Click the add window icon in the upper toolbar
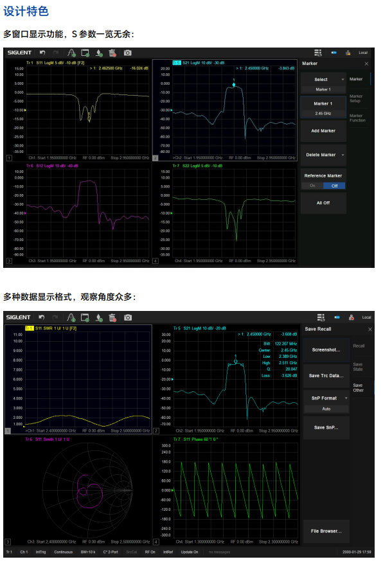This screenshot has width=392, height=566. tap(85, 53)
